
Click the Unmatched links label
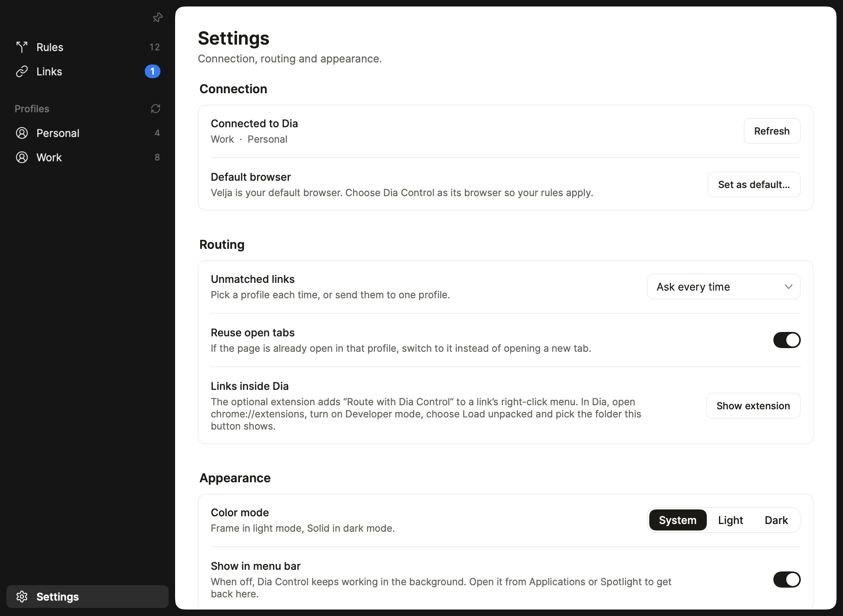(252, 279)
